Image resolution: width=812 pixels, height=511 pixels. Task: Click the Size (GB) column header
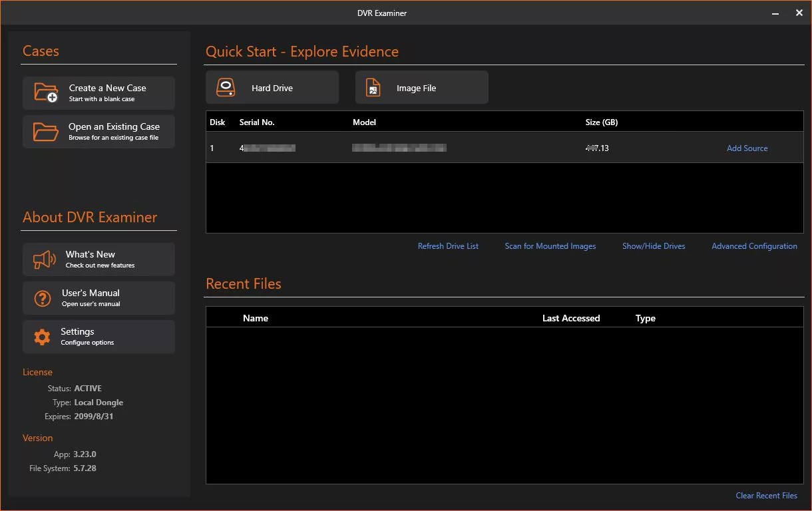pos(602,122)
